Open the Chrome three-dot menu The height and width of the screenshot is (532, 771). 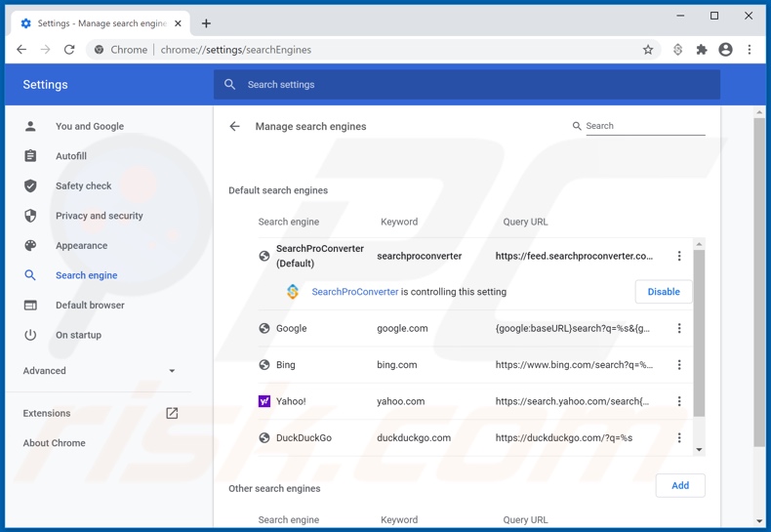[750, 50]
